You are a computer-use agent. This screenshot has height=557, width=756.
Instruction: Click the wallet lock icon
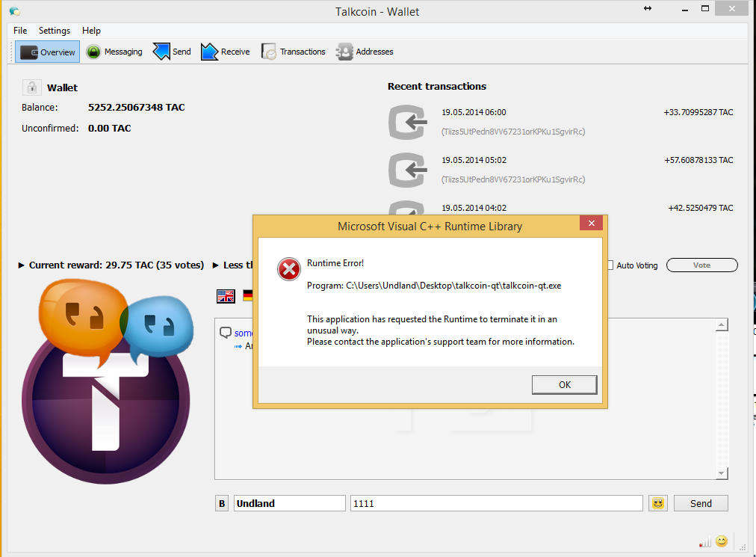pyautogui.click(x=32, y=87)
